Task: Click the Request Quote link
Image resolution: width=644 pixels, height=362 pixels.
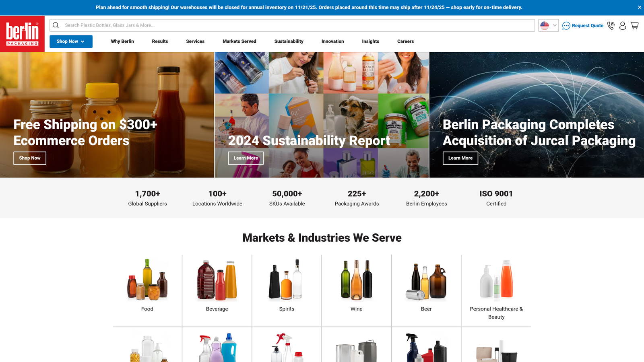Action: 587,26
